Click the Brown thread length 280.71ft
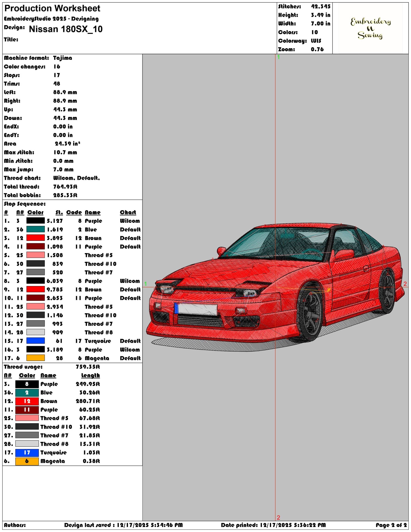 [x=88, y=401]
